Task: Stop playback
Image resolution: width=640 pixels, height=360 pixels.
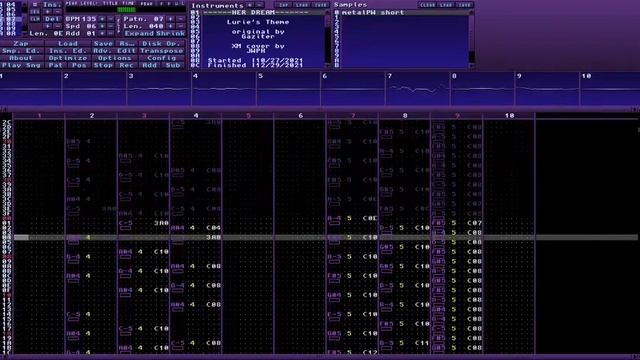Action: click(103, 65)
